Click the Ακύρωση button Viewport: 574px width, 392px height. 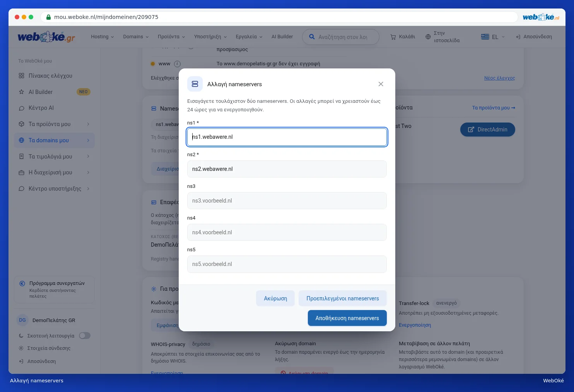tap(275, 298)
